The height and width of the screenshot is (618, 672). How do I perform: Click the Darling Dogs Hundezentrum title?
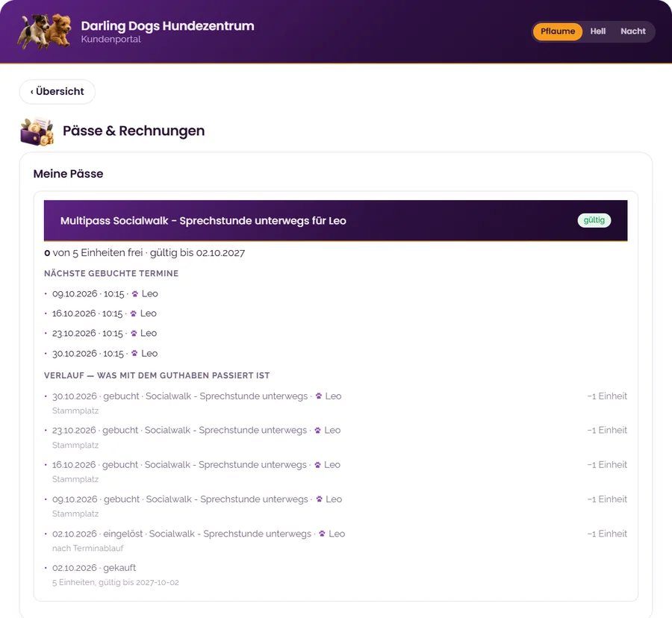tap(167, 25)
